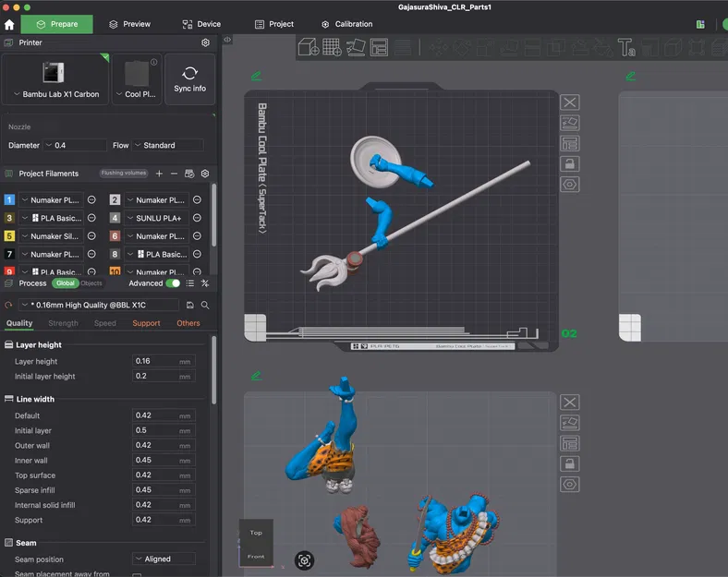Remove plate 02 with X icon

(570, 102)
